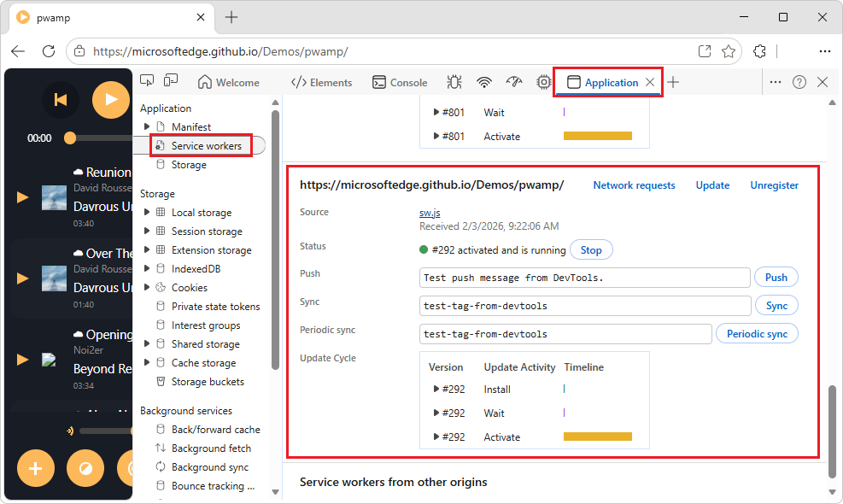Screen dimensions: 843x504
Task: Click the Sync button
Action: click(776, 306)
